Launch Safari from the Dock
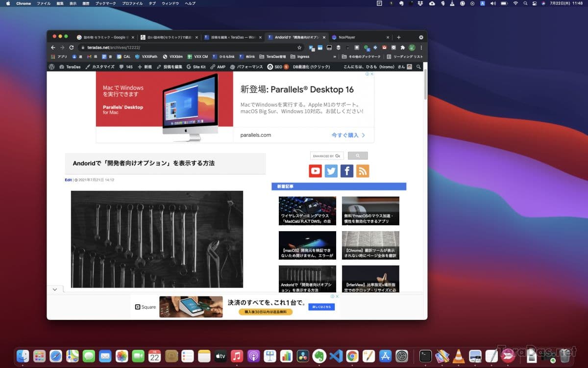This screenshot has width=588, height=368. [56, 356]
